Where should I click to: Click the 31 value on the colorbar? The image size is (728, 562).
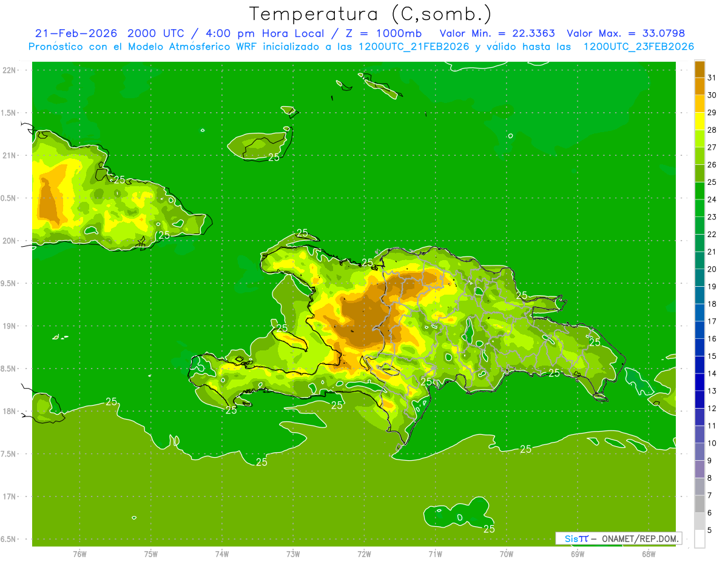(712, 78)
